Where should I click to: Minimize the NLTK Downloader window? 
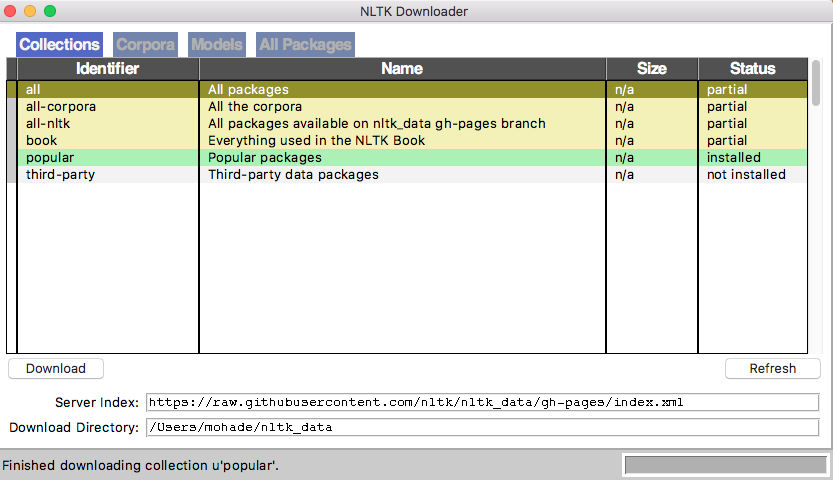(30, 11)
